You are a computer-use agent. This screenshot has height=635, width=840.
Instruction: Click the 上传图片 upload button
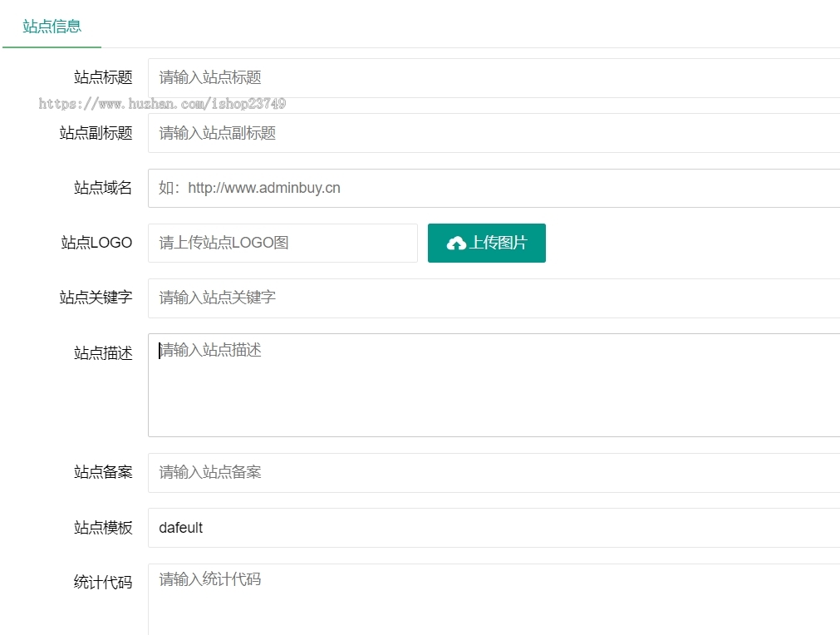pos(486,244)
